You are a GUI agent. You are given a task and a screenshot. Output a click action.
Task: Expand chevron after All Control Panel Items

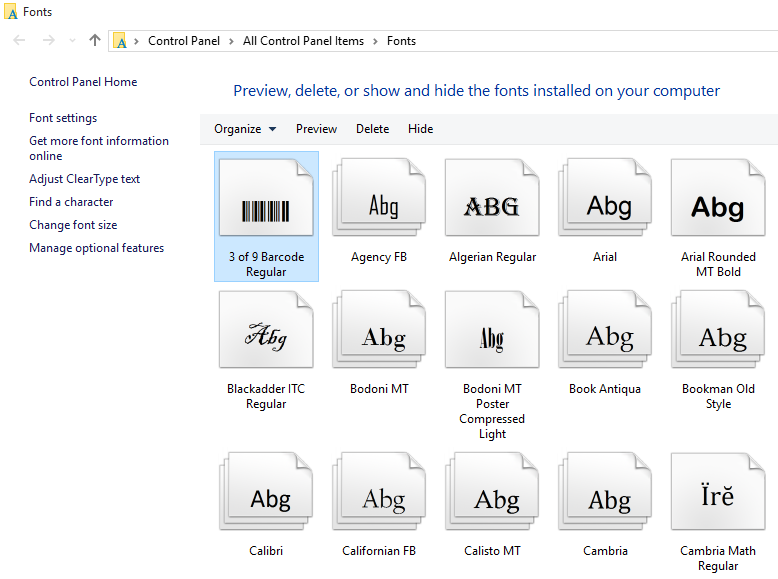(x=376, y=41)
